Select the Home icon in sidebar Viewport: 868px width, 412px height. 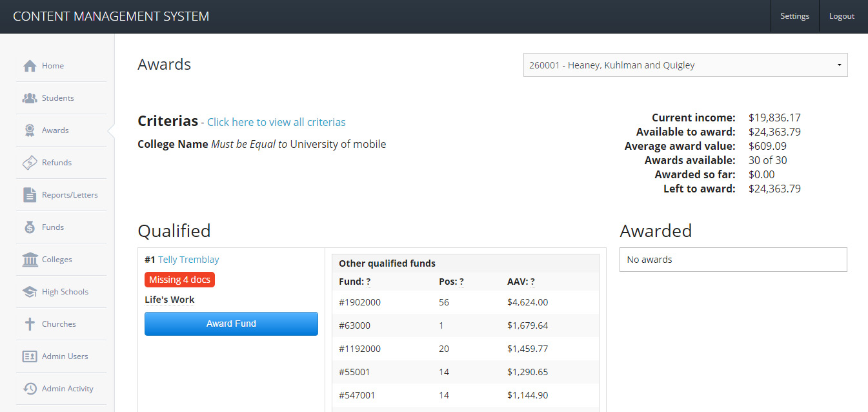(x=30, y=65)
